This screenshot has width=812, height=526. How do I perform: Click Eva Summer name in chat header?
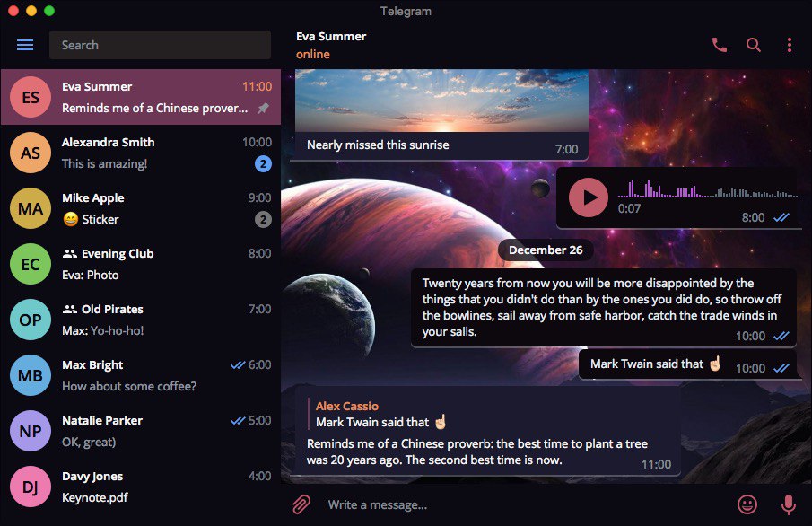click(x=331, y=36)
